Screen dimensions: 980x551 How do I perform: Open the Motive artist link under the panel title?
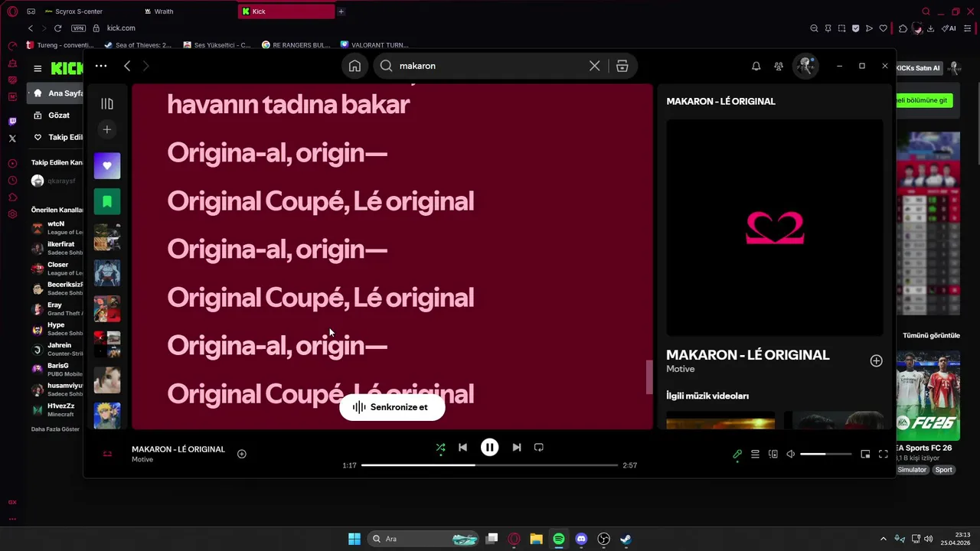(x=681, y=369)
